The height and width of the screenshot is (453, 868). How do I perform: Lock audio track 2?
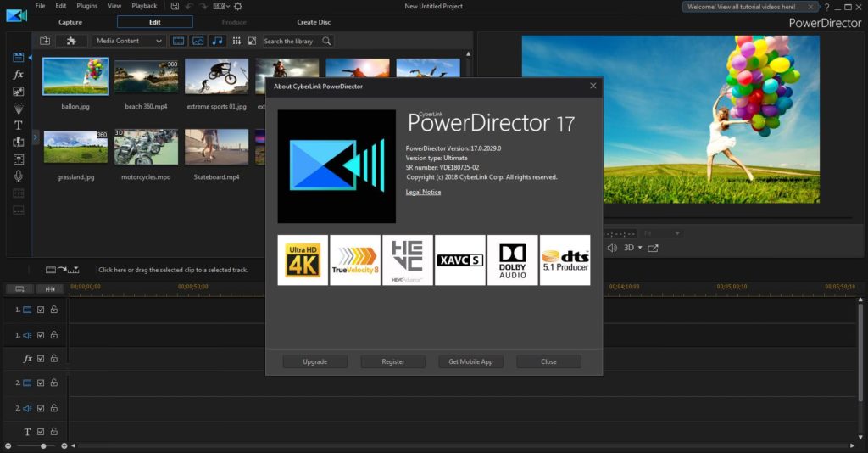point(53,408)
